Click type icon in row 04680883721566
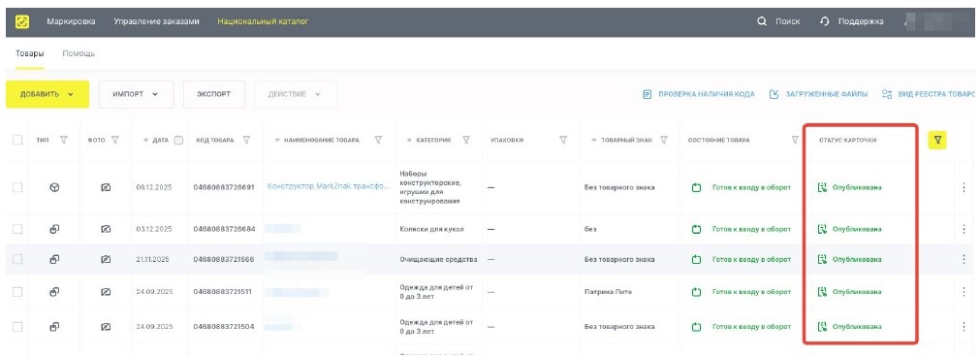Image resolution: width=980 pixels, height=357 pixels. (x=54, y=259)
